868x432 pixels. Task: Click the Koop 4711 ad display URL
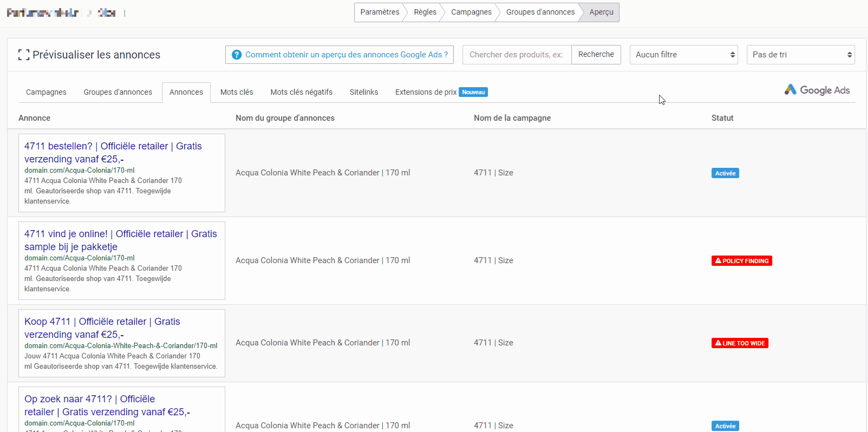(x=121, y=345)
